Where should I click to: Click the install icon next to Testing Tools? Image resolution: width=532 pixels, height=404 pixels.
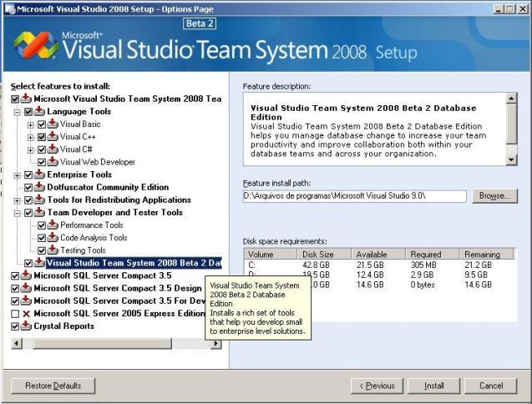click(x=53, y=250)
